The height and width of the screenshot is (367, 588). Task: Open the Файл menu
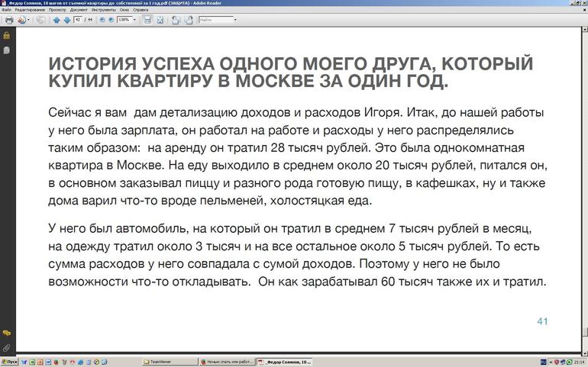pyautogui.click(x=6, y=10)
